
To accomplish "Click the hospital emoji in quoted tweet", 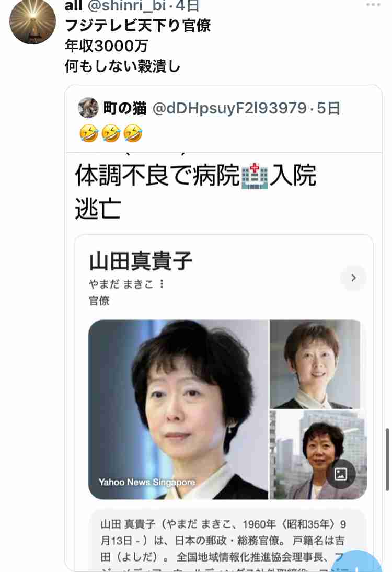I will 255,177.
